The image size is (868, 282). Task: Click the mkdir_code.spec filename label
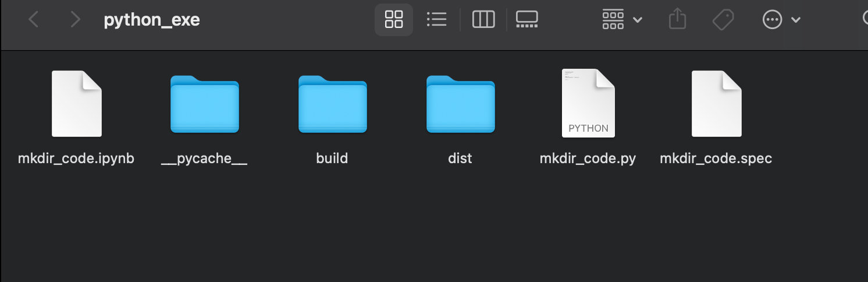point(716,158)
